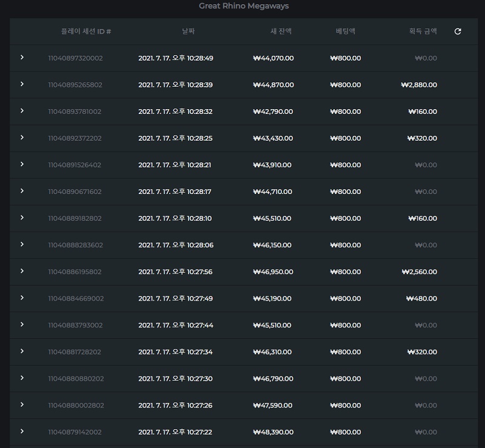
Task: Click the 새 잔액 column header
Action: point(281,32)
